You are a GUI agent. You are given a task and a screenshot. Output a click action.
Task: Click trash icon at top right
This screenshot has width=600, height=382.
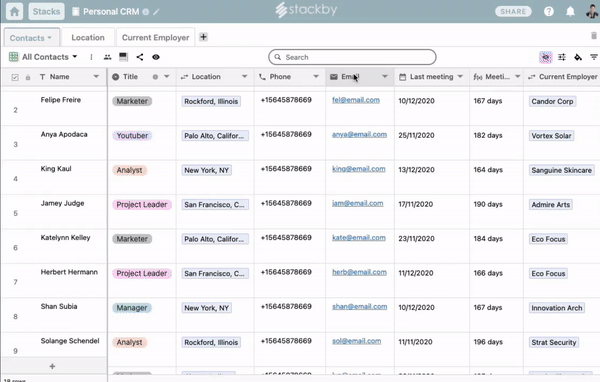(593, 36)
